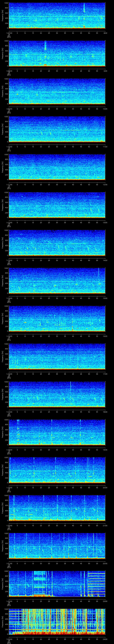Click the 9:00 end time label
The width and height of the screenshot is (114, 644).
pyautogui.click(x=105, y=71)
